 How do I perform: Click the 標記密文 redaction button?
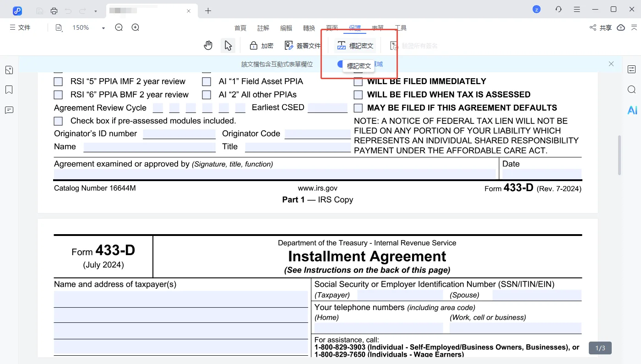[x=355, y=46]
